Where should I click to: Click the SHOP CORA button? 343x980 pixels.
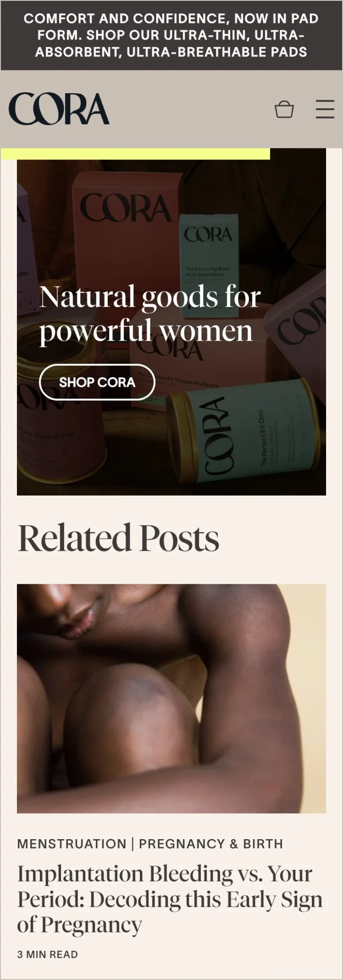pos(97,382)
